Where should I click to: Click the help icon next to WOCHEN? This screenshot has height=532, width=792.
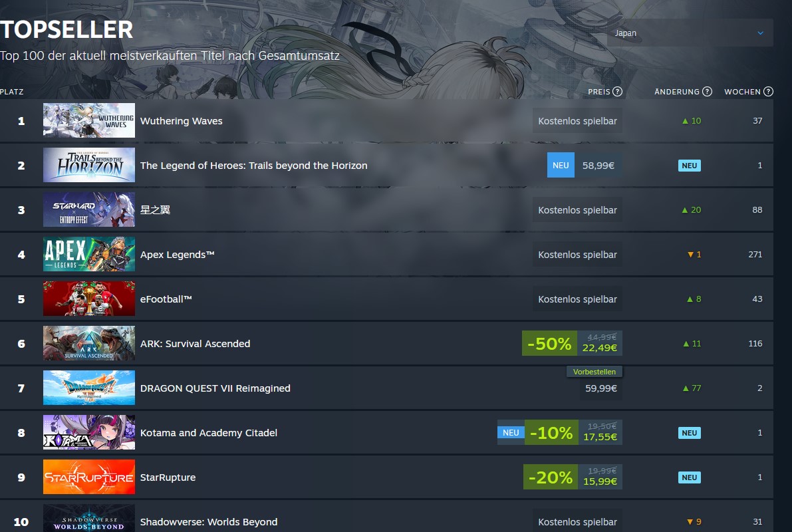[768, 92]
